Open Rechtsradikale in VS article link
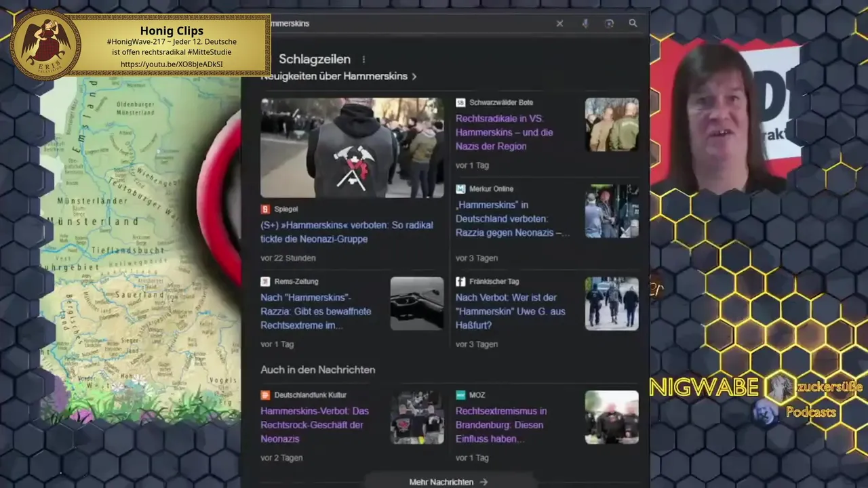The width and height of the screenshot is (868, 488). coord(504,132)
